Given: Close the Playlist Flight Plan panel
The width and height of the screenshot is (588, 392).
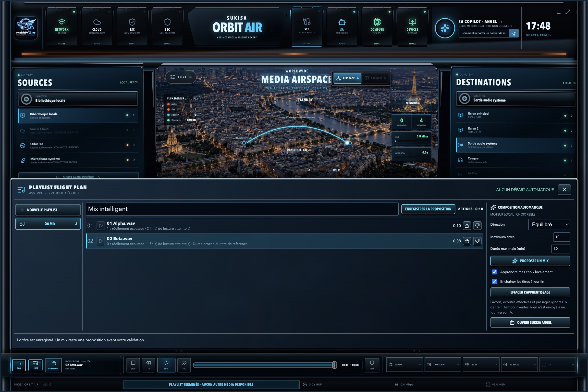Looking at the screenshot, I should 564,190.
